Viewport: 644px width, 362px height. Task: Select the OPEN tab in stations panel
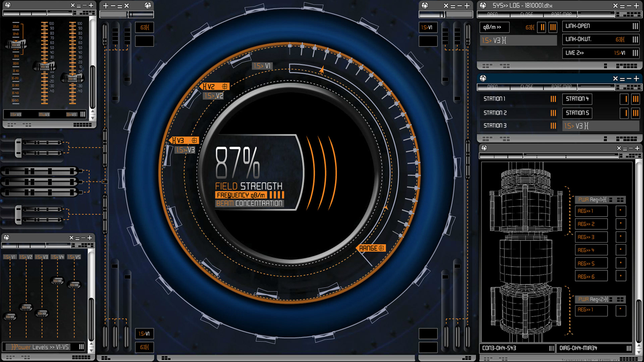492,87
